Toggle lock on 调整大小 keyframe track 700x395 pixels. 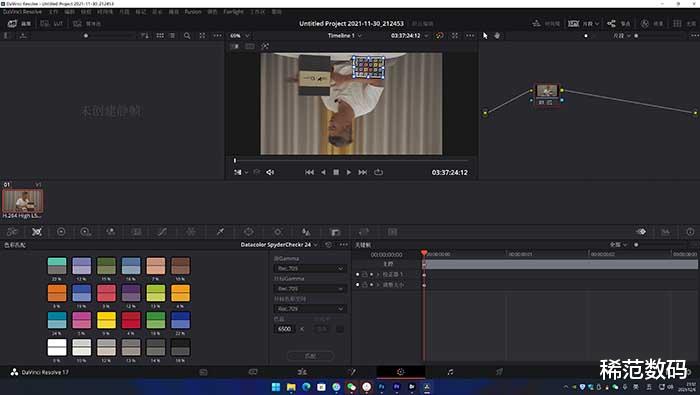(364, 285)
